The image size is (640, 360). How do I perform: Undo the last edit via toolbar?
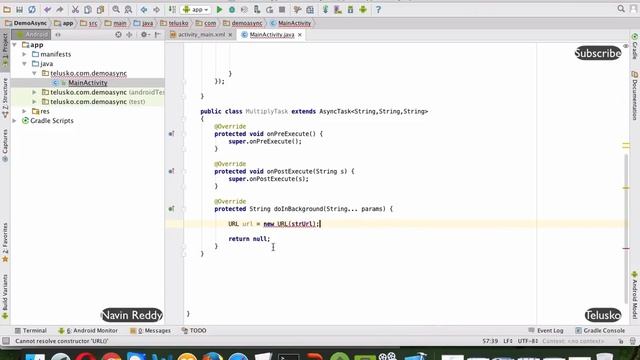[47, 9]
